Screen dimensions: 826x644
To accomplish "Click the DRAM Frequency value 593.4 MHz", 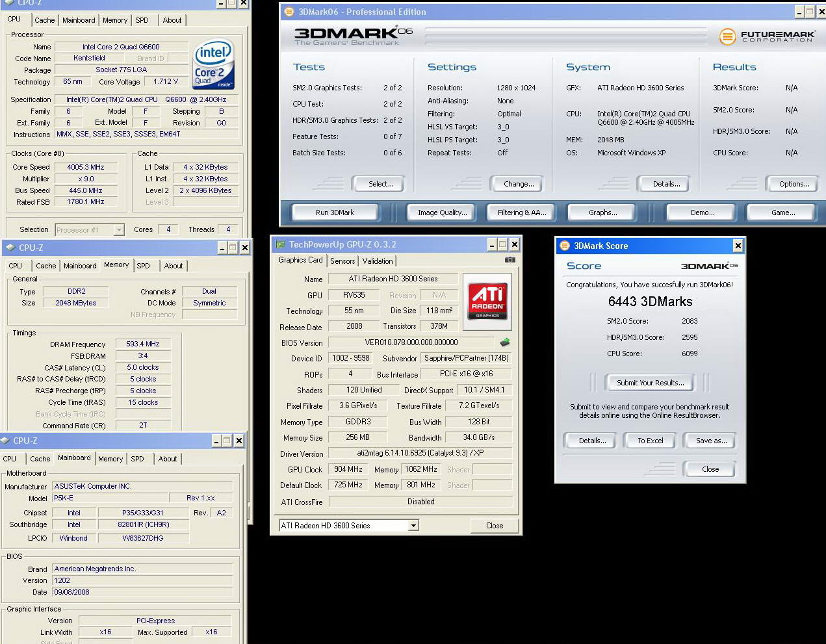I will pyautogui.click(x=143, y=344).
